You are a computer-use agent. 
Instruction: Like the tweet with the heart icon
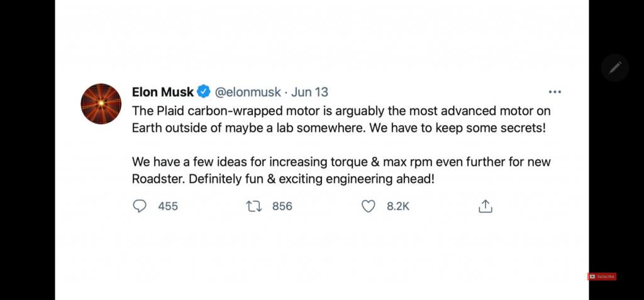369,206
